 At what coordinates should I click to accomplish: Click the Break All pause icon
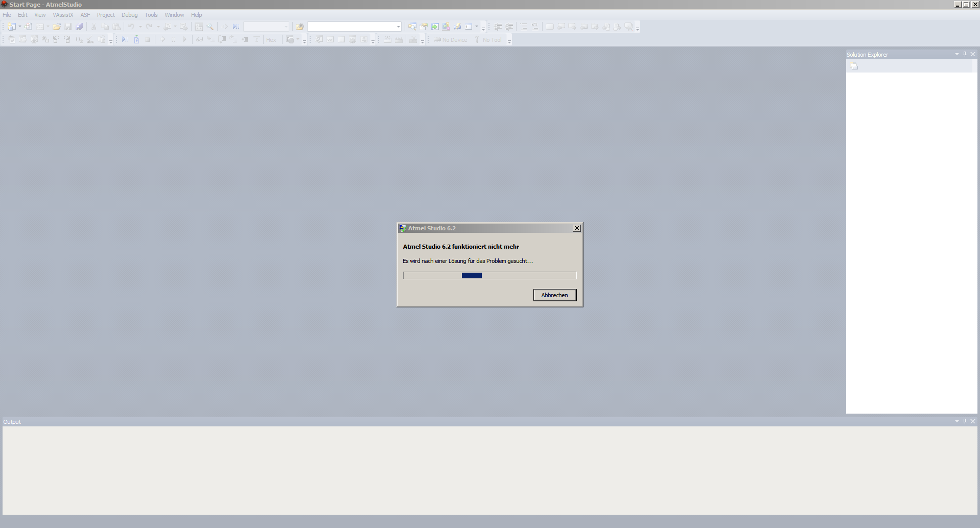[174, 39]
